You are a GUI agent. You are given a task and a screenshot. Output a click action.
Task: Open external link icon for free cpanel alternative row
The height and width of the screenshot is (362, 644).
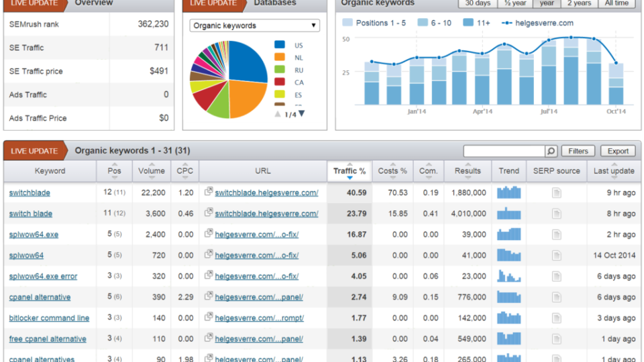click(209, 337)
